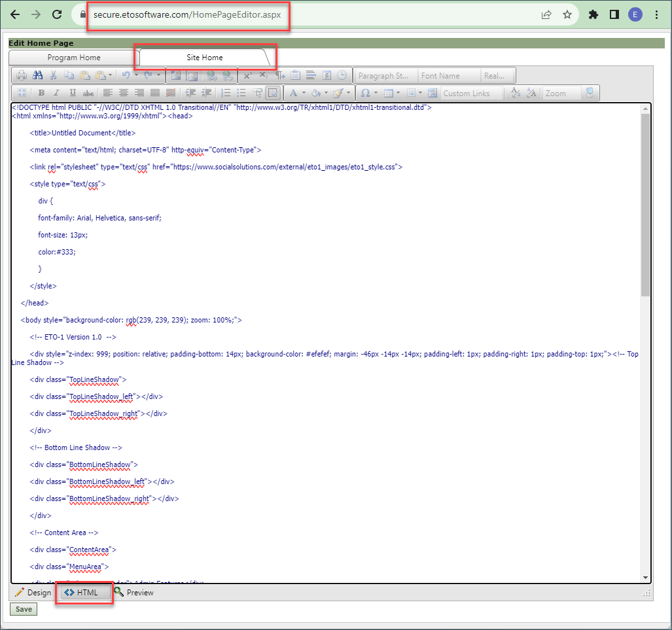The height and width of the screenshot is (630, 672).
Task: Open the Zoom dropdown
Action: (561, 93)
